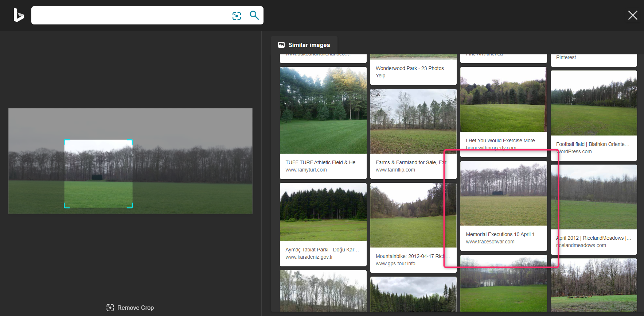This screenshot has height=316, width=644.
Task: Click bottom-right crop handle on image
Action: (x=131, y=207)
